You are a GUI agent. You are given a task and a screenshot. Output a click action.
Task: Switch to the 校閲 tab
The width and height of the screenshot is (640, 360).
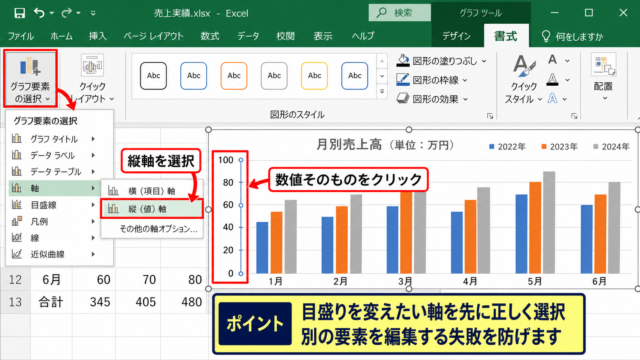coord(285,36)
